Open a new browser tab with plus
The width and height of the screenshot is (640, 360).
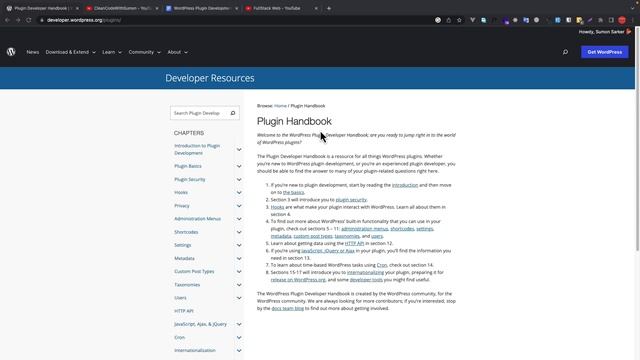[329, 8]
